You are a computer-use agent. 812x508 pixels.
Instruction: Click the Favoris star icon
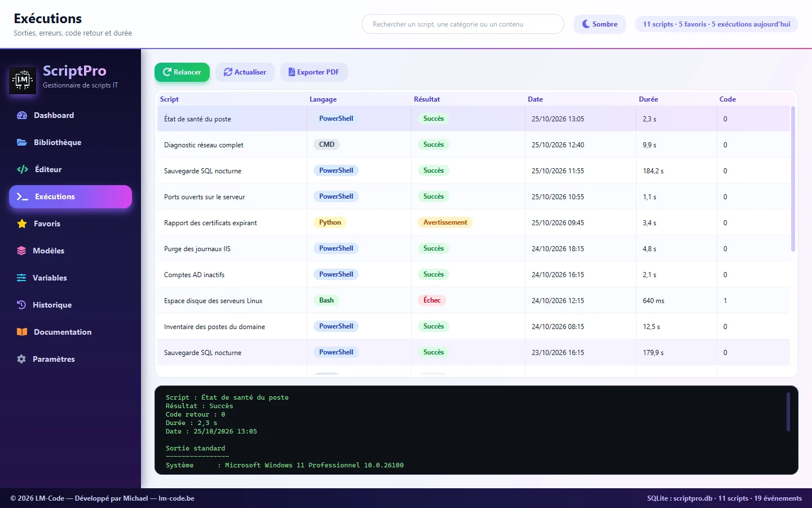pos(22,224)
